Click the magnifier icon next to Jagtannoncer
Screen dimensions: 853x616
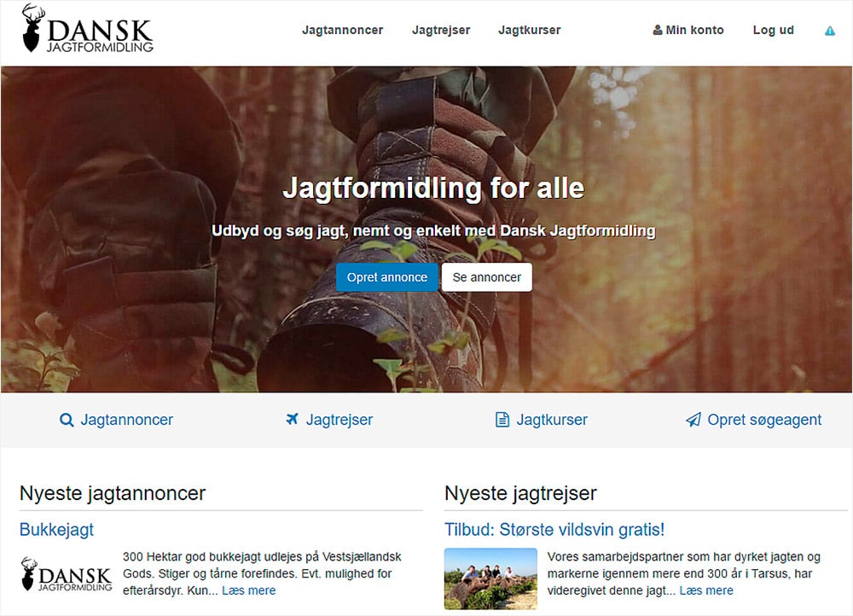click(67, 420)
